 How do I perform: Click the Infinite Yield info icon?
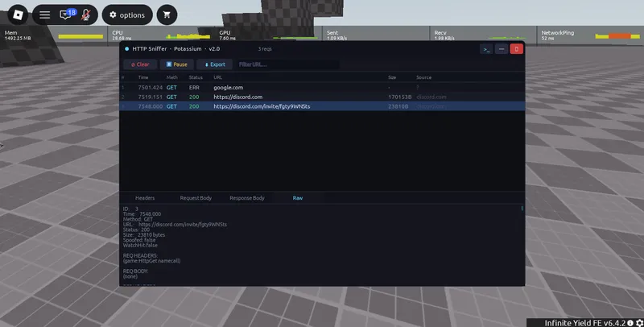630,323
